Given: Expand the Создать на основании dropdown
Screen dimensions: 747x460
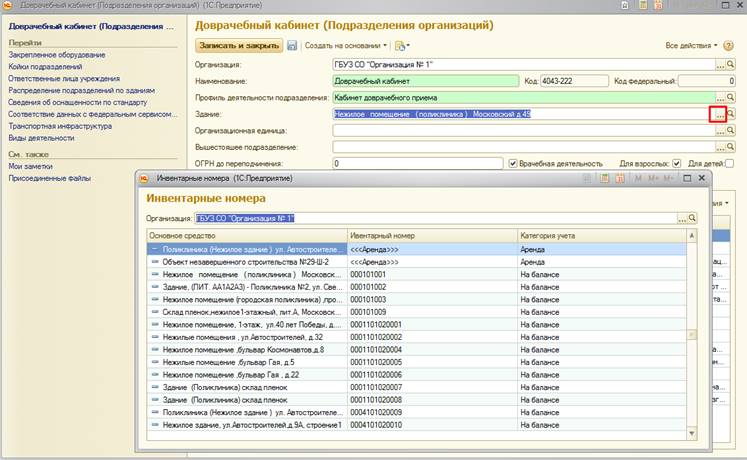Looking at the screenshot, I should coord(345,46).
